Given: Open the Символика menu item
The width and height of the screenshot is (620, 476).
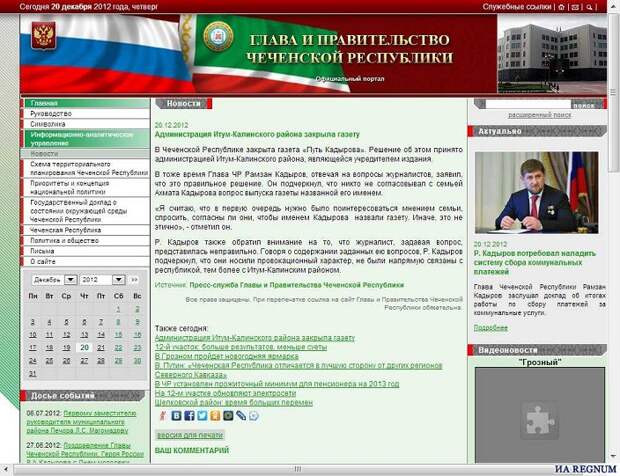Looking at the screenshot, I should pos(87,124).
